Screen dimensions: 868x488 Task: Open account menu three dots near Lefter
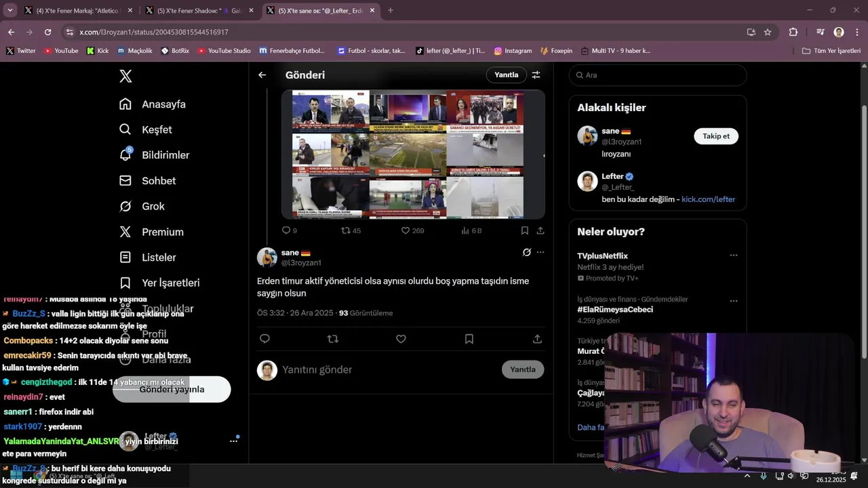pos(234,441)
